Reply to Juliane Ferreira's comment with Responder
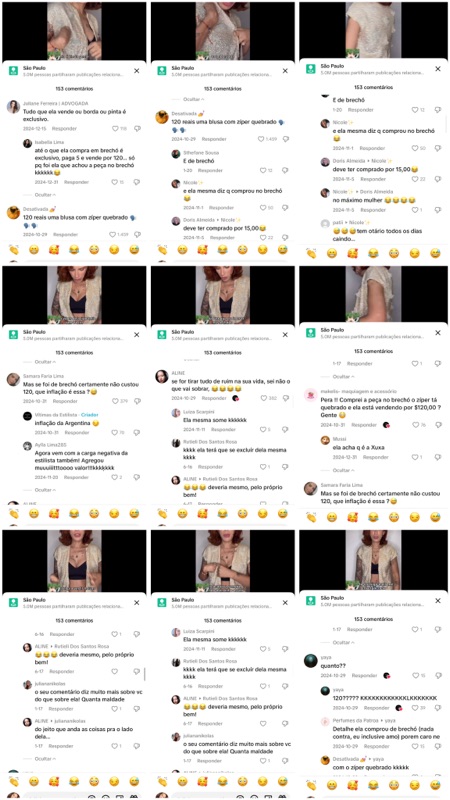 64,129
